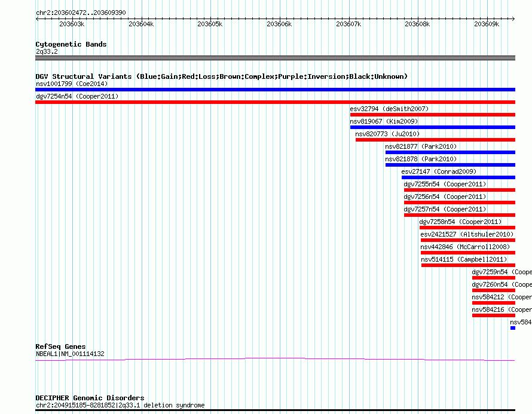The height and width of the screenshot is (414, 532).
Task: Click the blue bar under esv27147
Action: (458, 177)
